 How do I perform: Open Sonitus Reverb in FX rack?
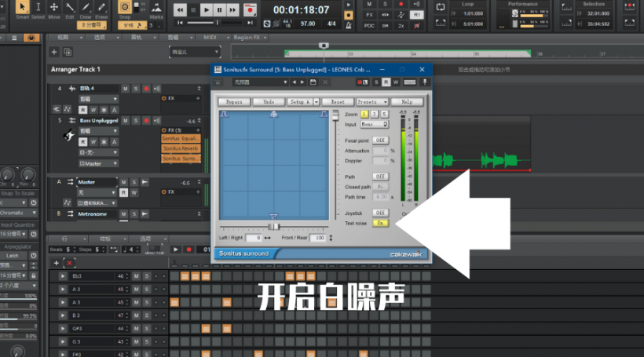[181, 148]
